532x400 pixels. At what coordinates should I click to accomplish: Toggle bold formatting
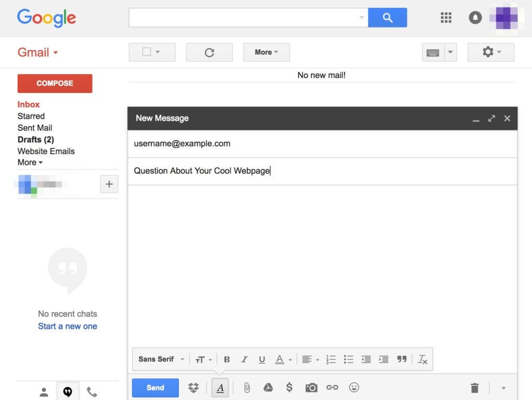point(227,359)
